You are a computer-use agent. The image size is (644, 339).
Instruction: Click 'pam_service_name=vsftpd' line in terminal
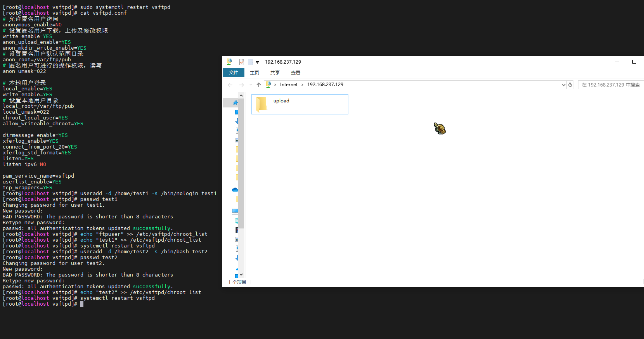pyautogui.click(x=38, y=176)
